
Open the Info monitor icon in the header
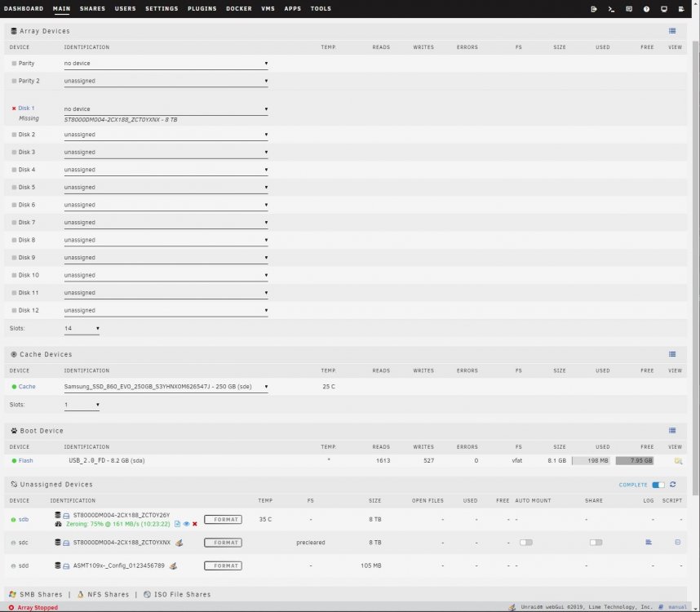coord(664,9)
